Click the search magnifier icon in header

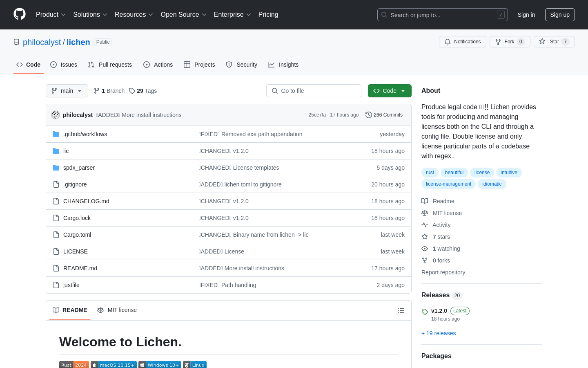pos(384,15)
